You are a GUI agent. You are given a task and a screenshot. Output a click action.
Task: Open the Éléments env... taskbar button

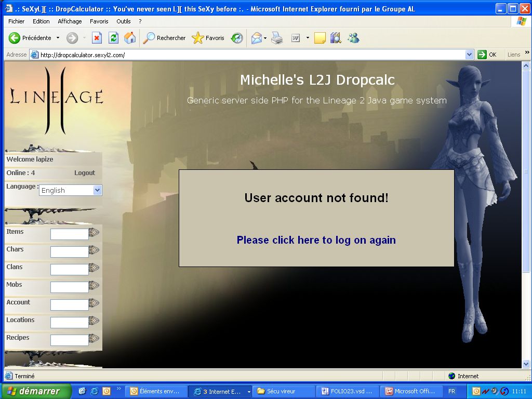pos(156,391)
